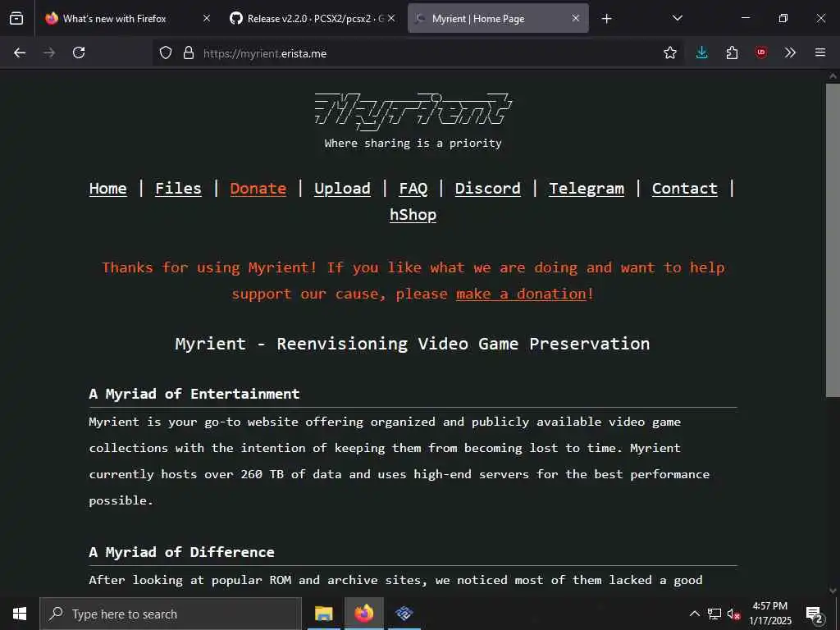Open the Files link

[x=178, y=189]
